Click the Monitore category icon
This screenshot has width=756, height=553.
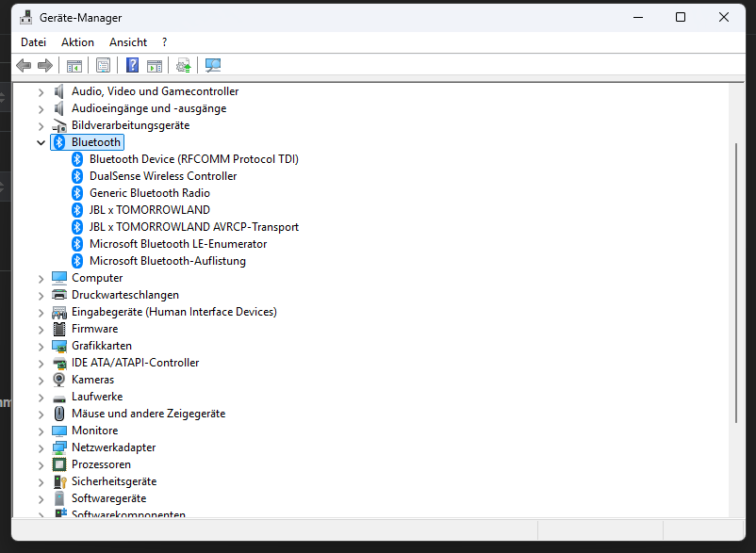click(58, 431)
